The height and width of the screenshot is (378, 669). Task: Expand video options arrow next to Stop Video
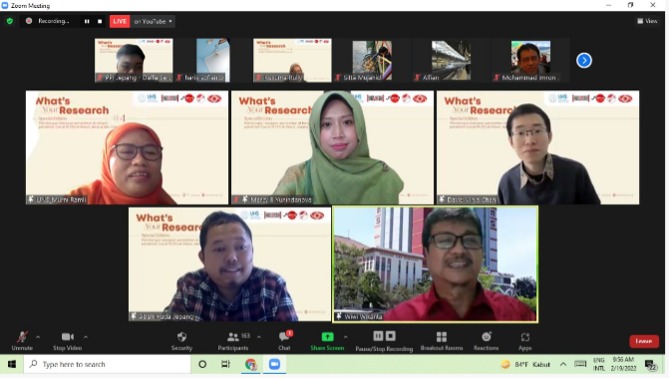click(86, 337)
